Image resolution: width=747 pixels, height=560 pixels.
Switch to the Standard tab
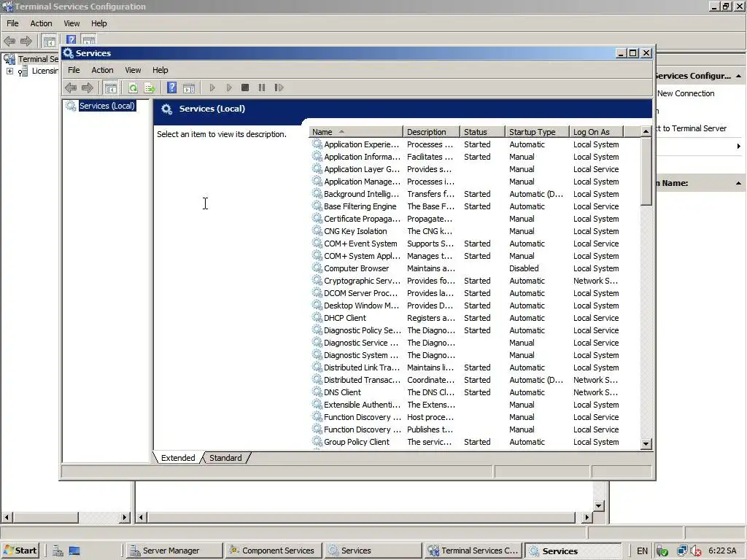(x=225, y=458)
